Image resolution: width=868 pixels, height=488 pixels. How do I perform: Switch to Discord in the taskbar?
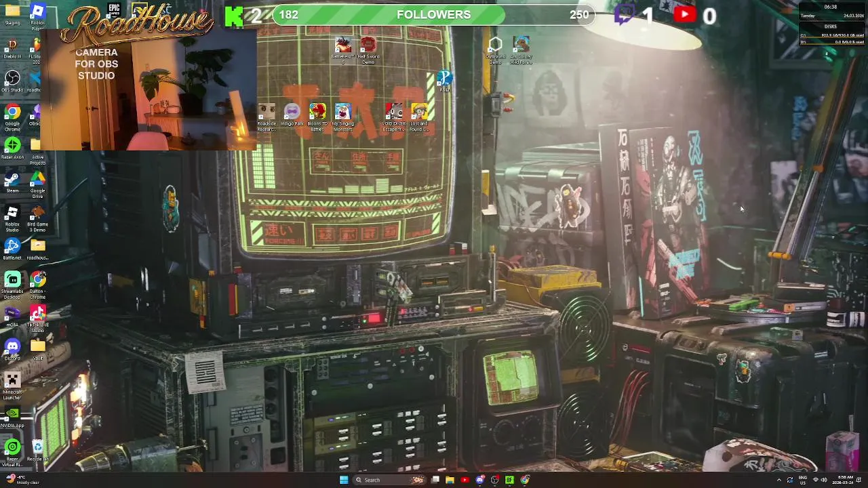pyautogui.click(x=480, y=480)
